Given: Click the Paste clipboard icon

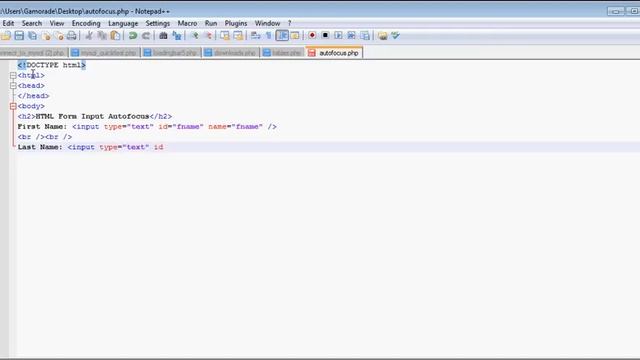Looking at the screenshot, I should pos(116,36).
